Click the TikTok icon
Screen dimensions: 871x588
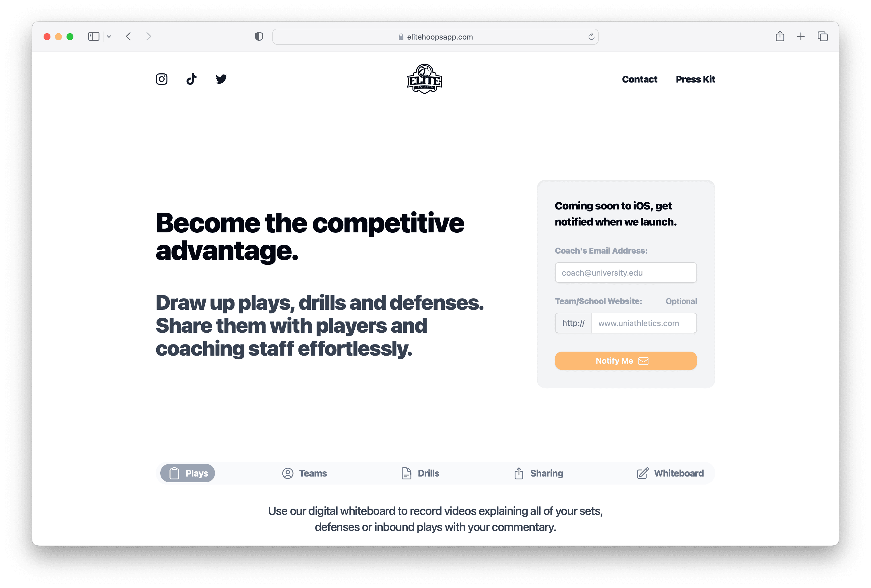click(x=193, y=79)
